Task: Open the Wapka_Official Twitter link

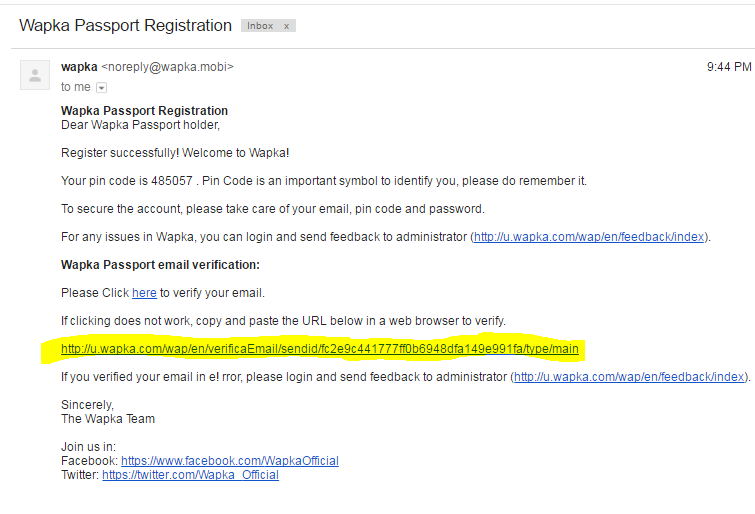Action: pyautogui.click(x=190, y=475)
